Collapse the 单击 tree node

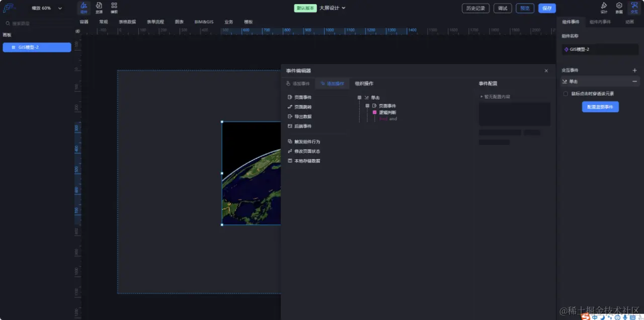coord(359,98)
